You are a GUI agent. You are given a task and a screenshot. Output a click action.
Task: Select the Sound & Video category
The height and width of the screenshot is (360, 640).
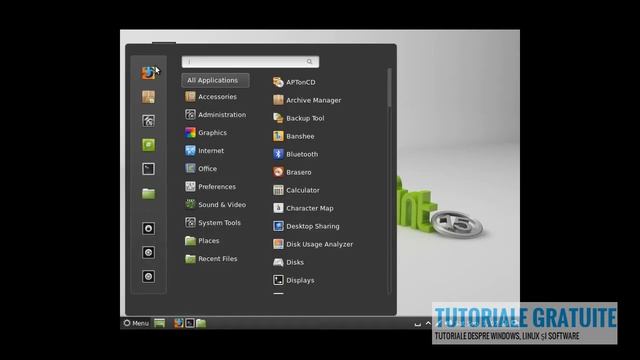(216, 204)
